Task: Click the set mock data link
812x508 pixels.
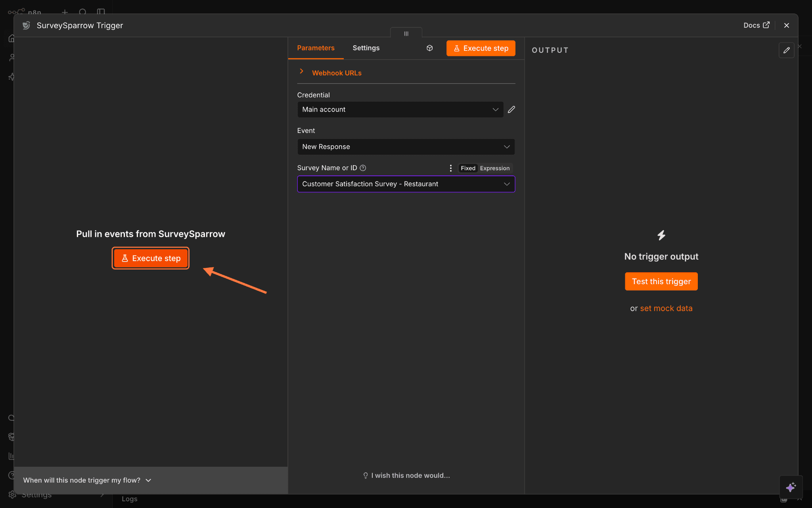Action: pyautogui.click(x=666, y=308)
